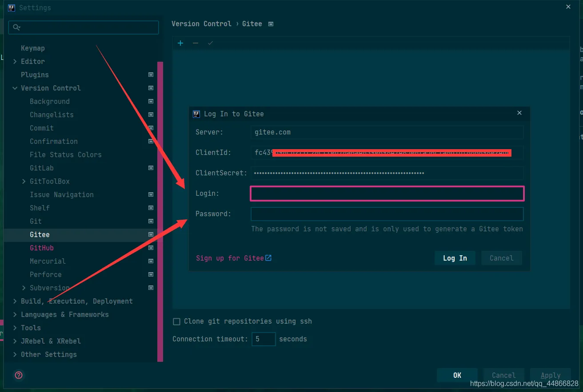Screen dimensions: 583x392
Task: Open GitHub settings page
Action: point(42,248)
